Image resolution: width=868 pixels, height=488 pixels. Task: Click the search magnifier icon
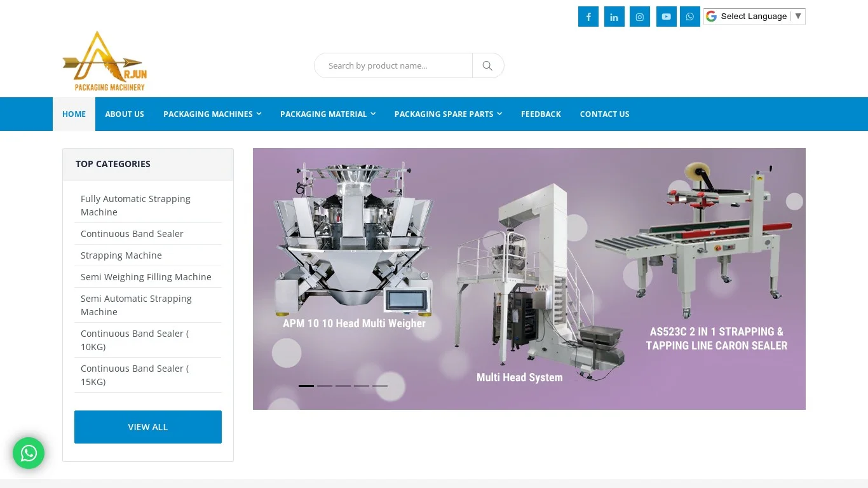pos(487,65)
